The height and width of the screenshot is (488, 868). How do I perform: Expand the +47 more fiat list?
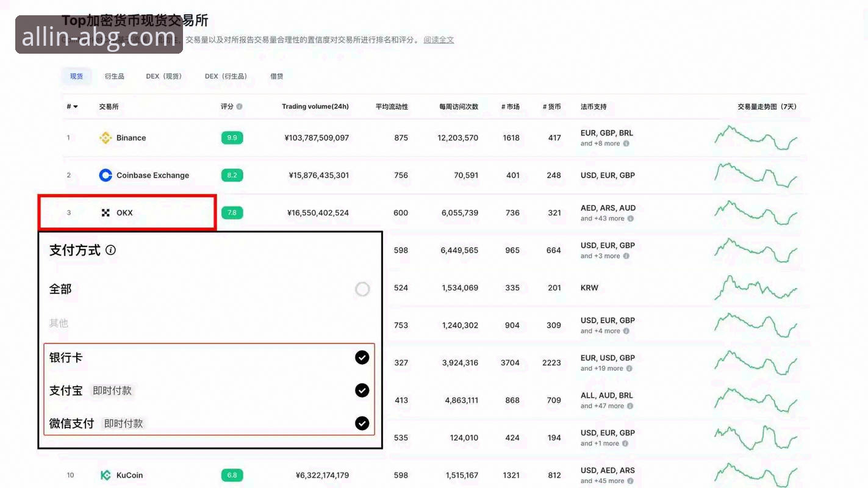[x=603, y=406]
